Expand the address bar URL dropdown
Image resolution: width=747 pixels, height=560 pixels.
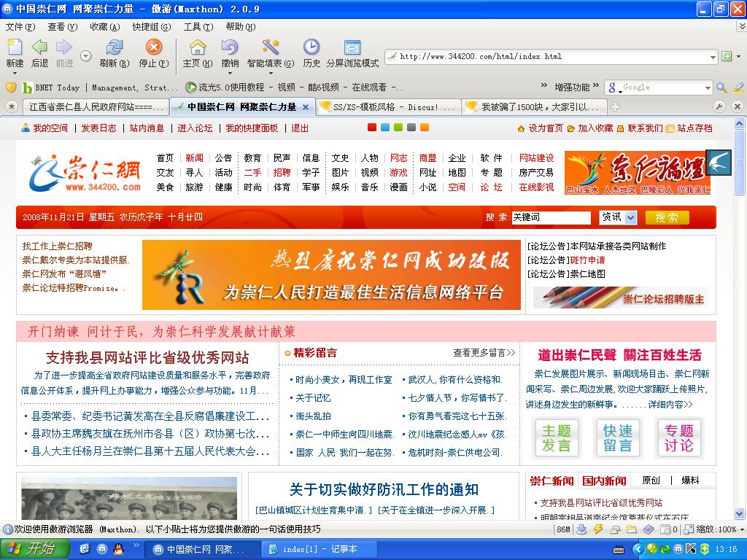(x=713, y=57)
